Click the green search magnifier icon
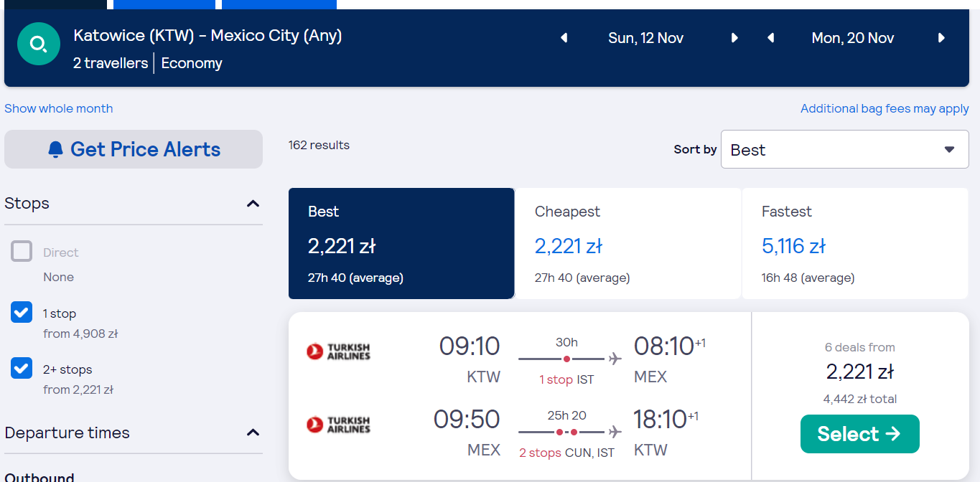 coord(39,44)
